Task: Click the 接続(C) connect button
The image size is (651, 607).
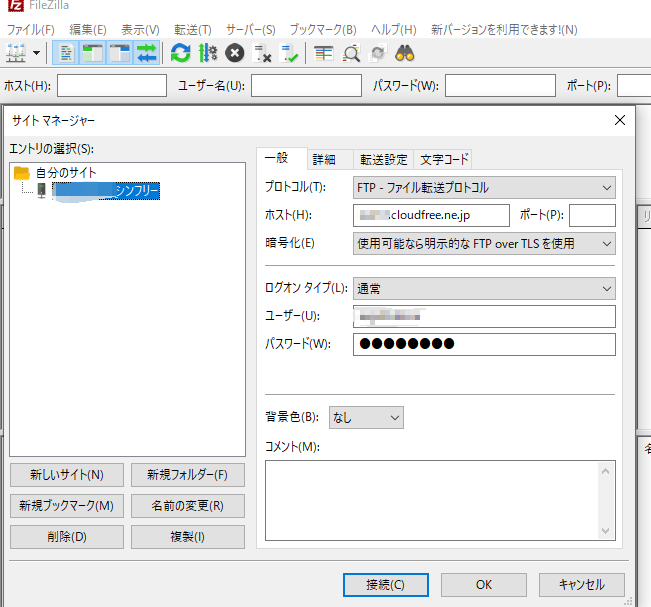Action: [x=384, y=584]
